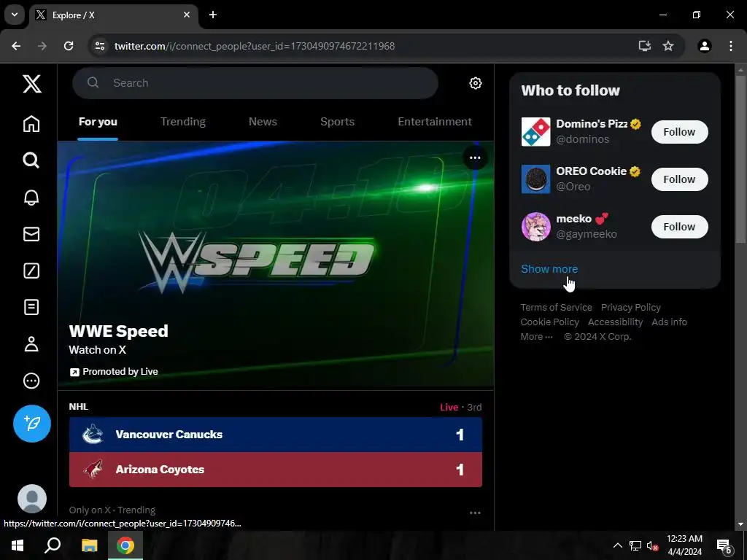The width and height of the screenshot is (747, 560).
Task: Open tab search dropdown arrow
Action: (15, 15)
